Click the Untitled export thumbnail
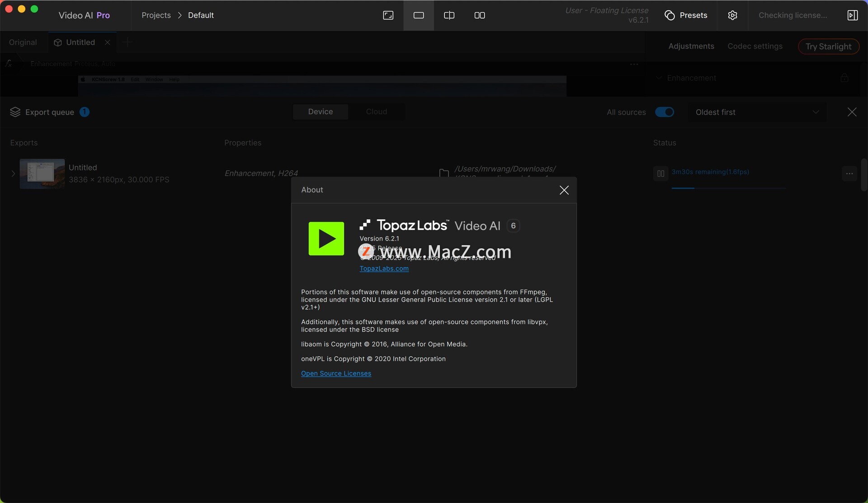Viewport: 868px width, 503px height. point(42,174)
